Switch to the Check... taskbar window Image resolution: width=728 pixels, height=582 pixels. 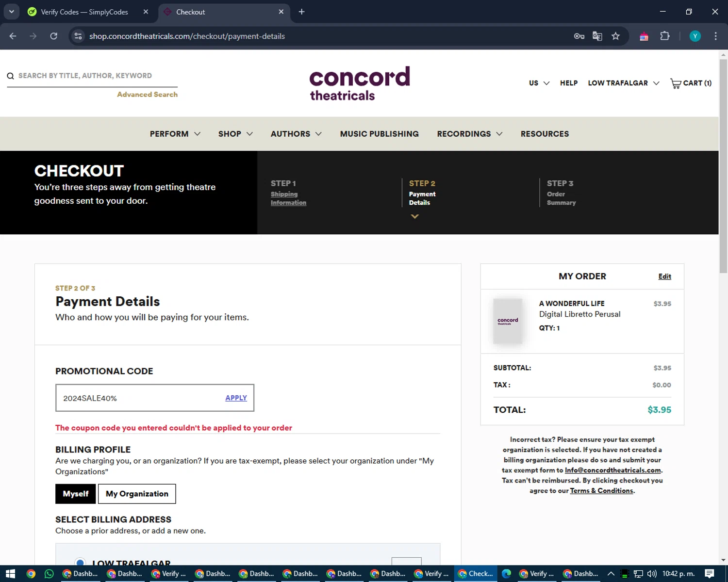pyautogui.click(x=476, y=574)
